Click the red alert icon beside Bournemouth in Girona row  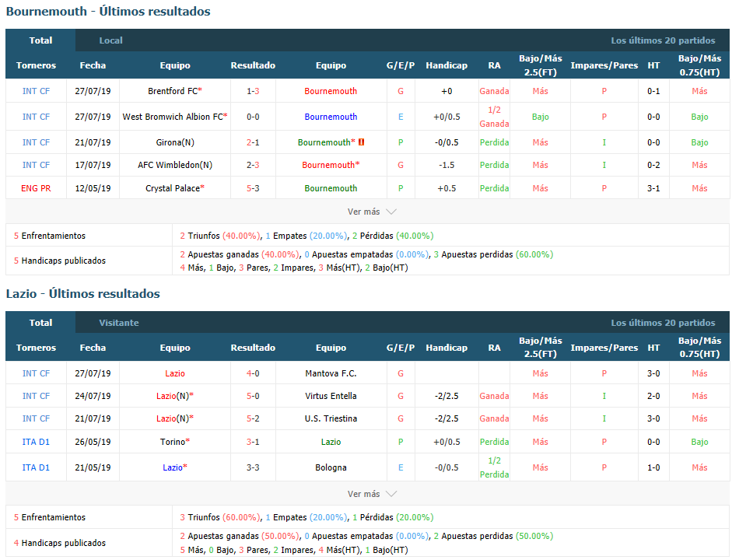[x=361, y=142]
